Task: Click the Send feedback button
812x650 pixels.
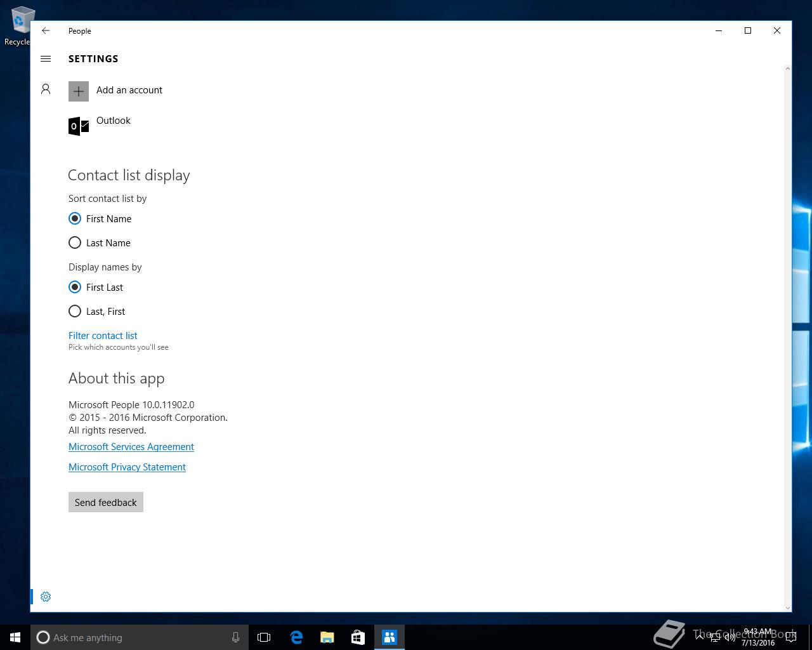Action: click(x=106, y=502)
